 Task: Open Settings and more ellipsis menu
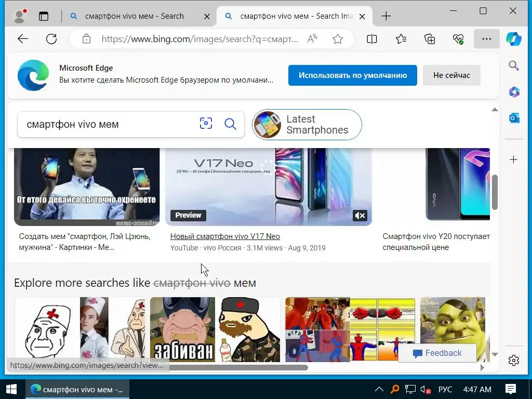(x=486, y=39)
